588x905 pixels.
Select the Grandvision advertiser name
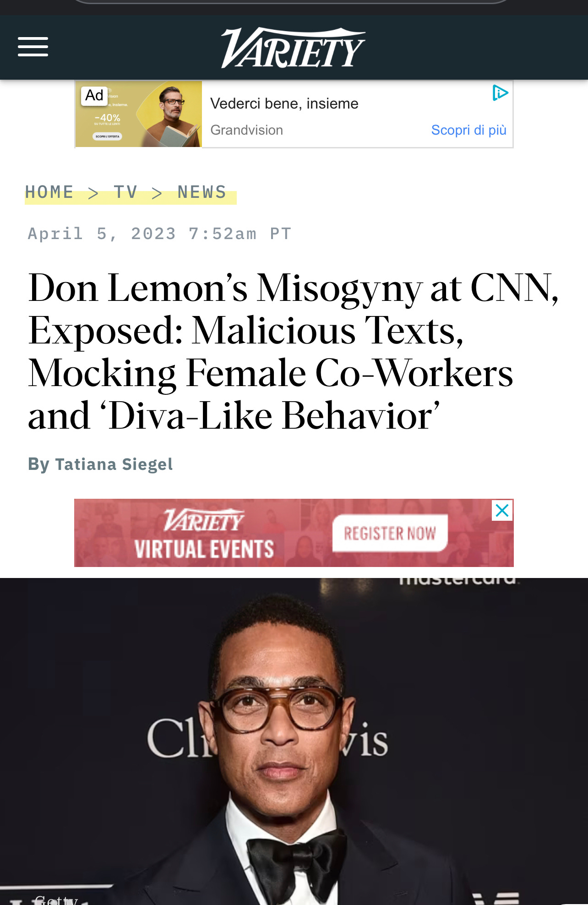pos(247,130)
